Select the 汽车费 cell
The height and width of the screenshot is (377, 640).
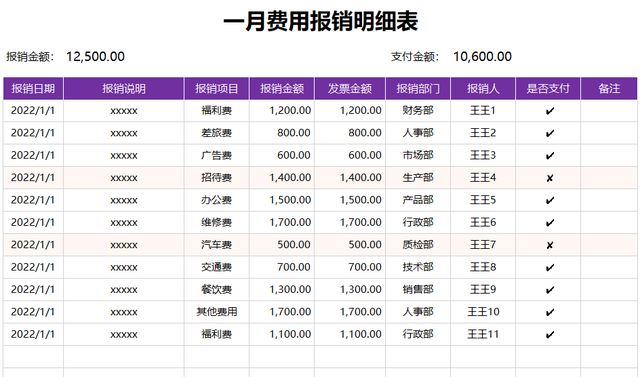pos(217,245)
